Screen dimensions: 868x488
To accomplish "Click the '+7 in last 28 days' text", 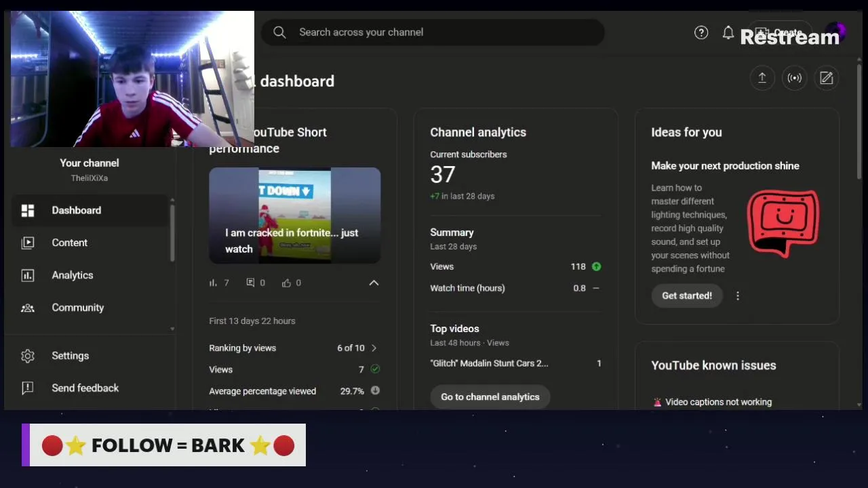I will point(462,196).
